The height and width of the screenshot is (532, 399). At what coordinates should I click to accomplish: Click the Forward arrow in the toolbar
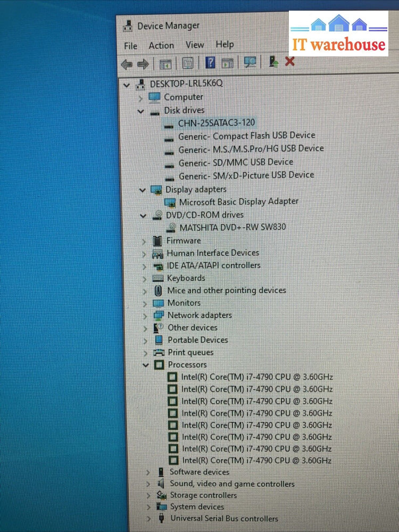click(x=143, y=64)
